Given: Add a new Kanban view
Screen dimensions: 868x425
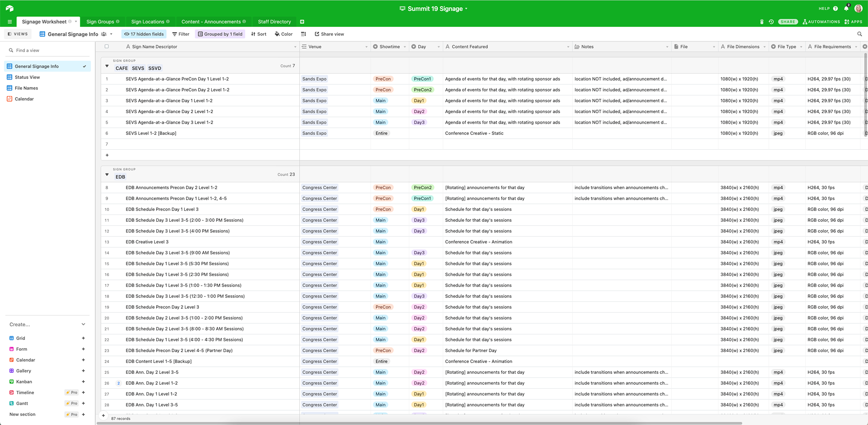Looking at the screenshot, I should 83,382.
